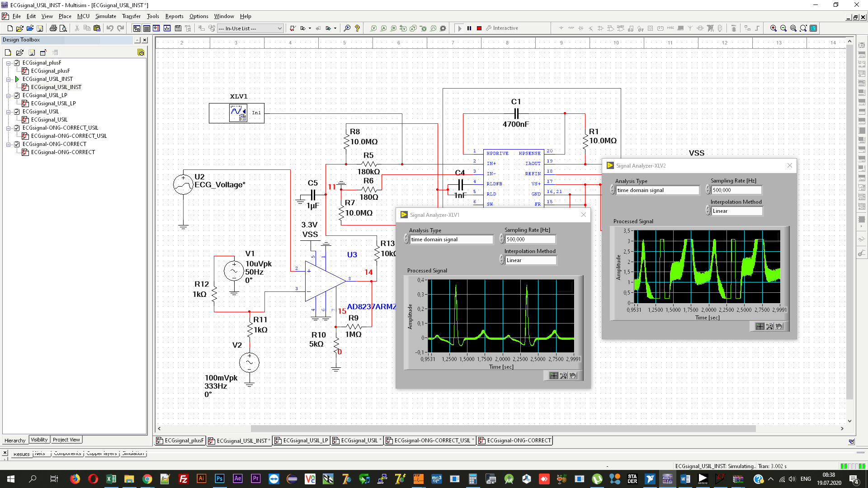This screenshot has height=488, width=868.
Task: Toggle checkbox for ECGsignal_USIL root
Action: (17, 112)
